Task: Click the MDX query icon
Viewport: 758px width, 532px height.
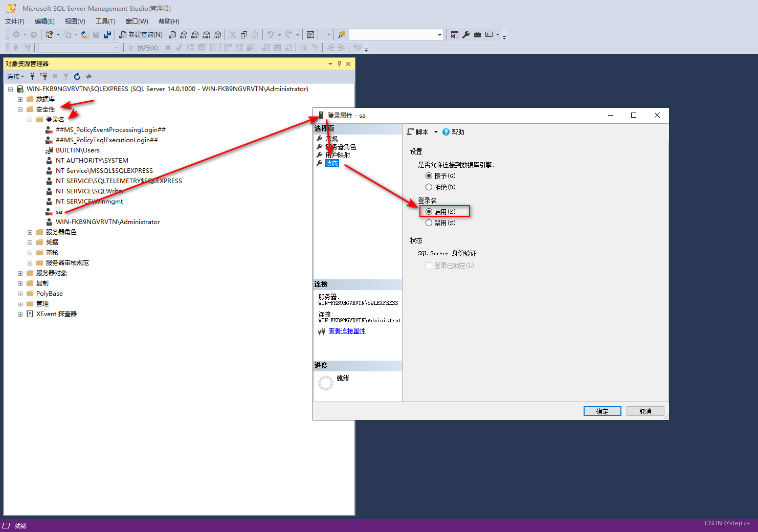Action: click(184, 35)
